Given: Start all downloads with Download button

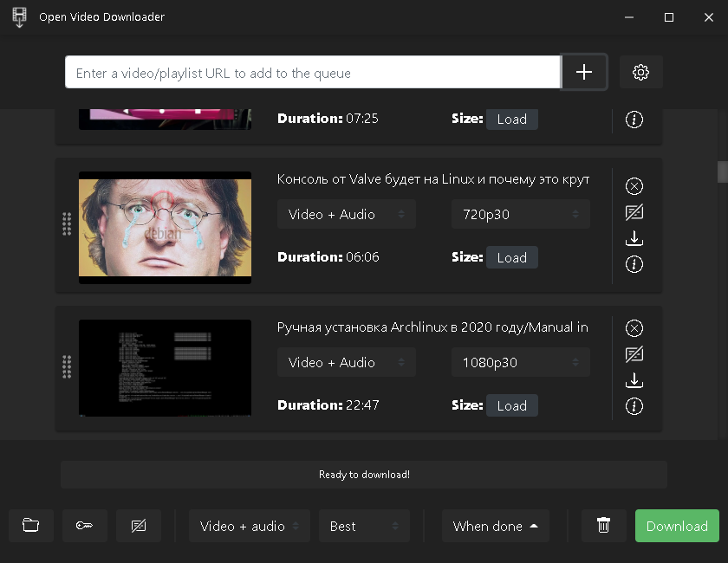Looking at the screenshot, I should [677, 526].
